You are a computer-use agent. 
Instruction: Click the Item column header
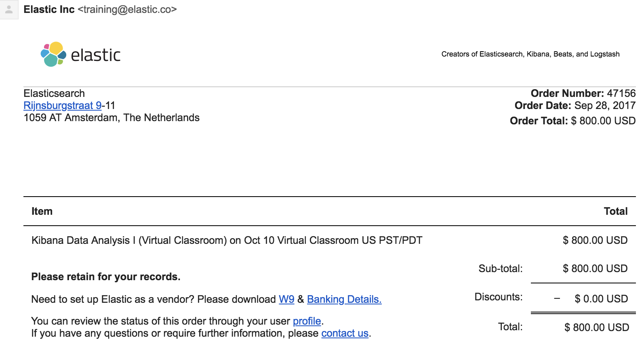tap(42, 211)
